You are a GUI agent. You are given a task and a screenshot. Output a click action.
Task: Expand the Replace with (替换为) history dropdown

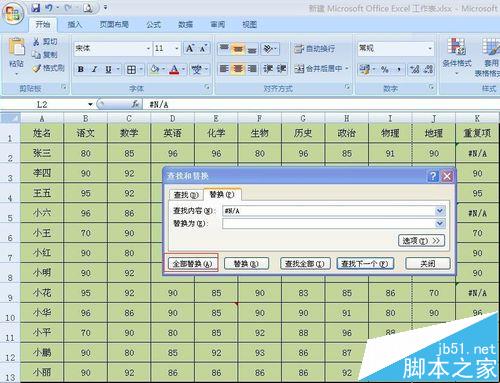(x=440, y=224)
